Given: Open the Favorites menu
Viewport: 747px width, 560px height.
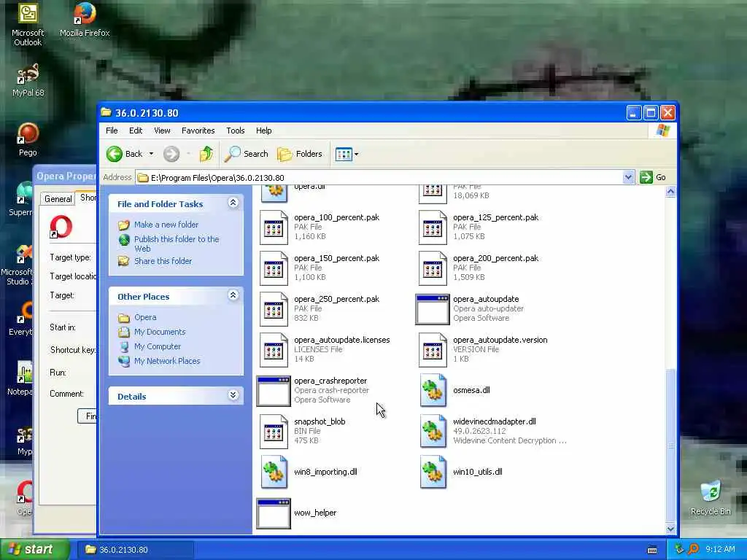Looking at the screenshot, I should (198, 131).
